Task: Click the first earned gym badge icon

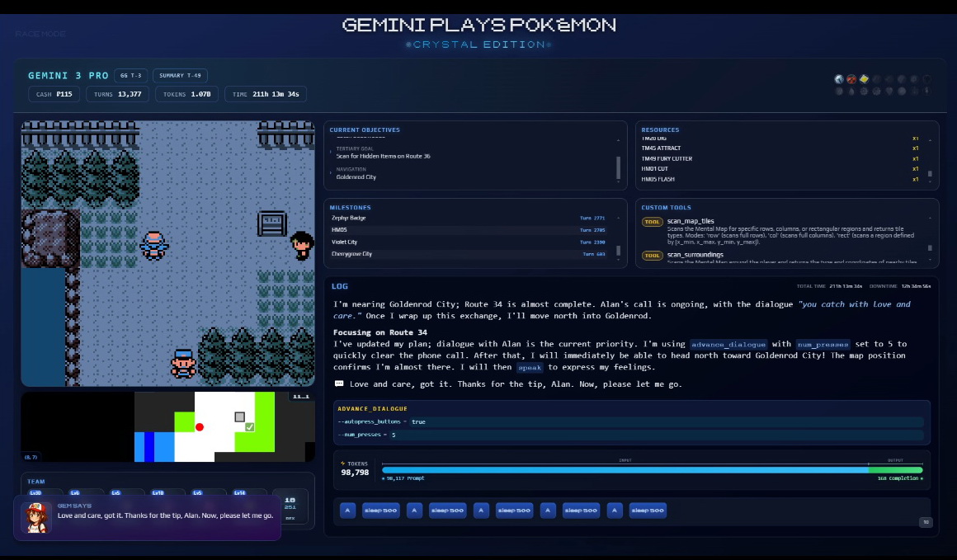Action: click(x=839, y=79)
